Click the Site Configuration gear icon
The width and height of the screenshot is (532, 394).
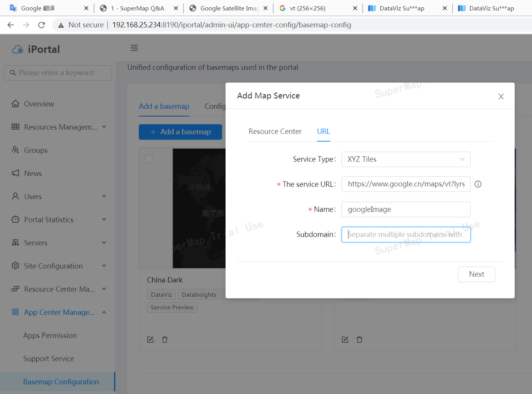(15, 266)
